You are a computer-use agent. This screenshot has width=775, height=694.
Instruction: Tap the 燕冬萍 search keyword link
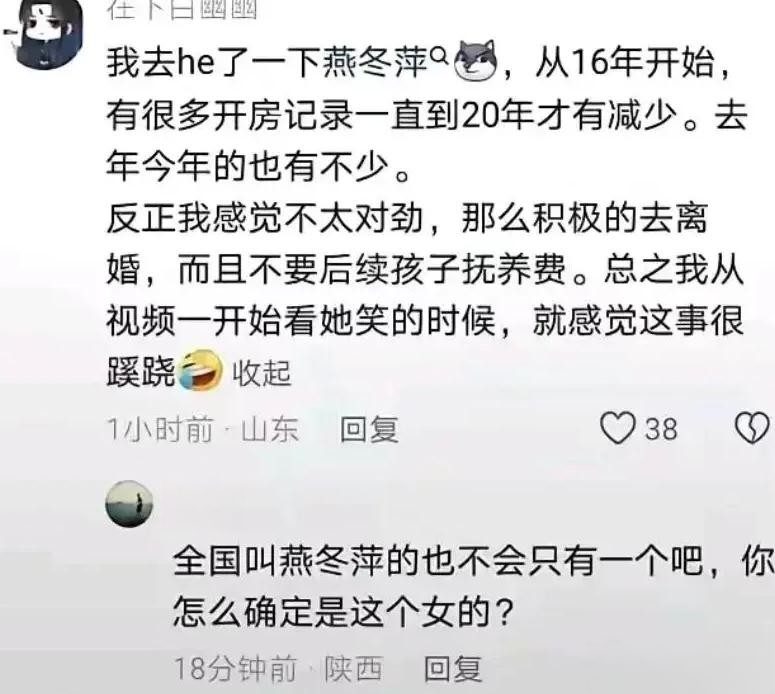coord(376,62)
